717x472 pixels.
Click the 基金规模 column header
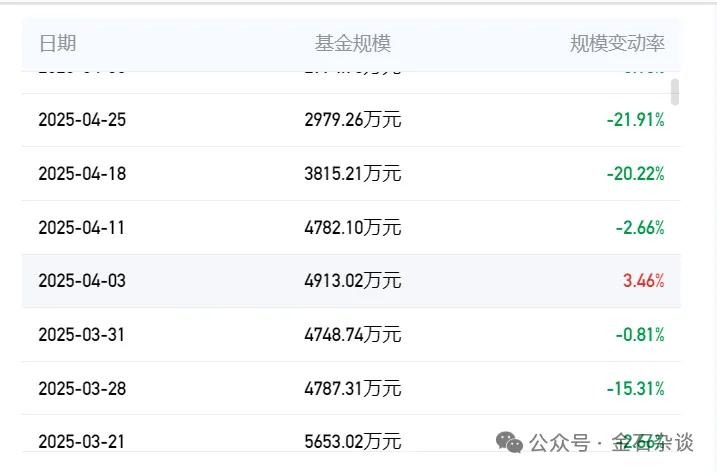(x=352, y=44)
